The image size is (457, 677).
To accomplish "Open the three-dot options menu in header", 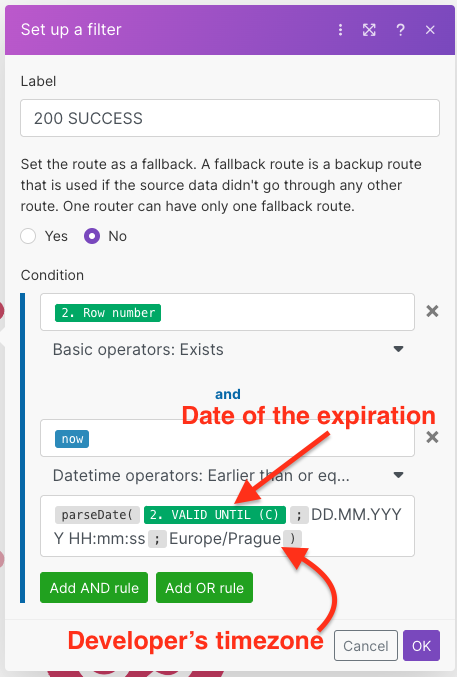I will click(340, 30).
